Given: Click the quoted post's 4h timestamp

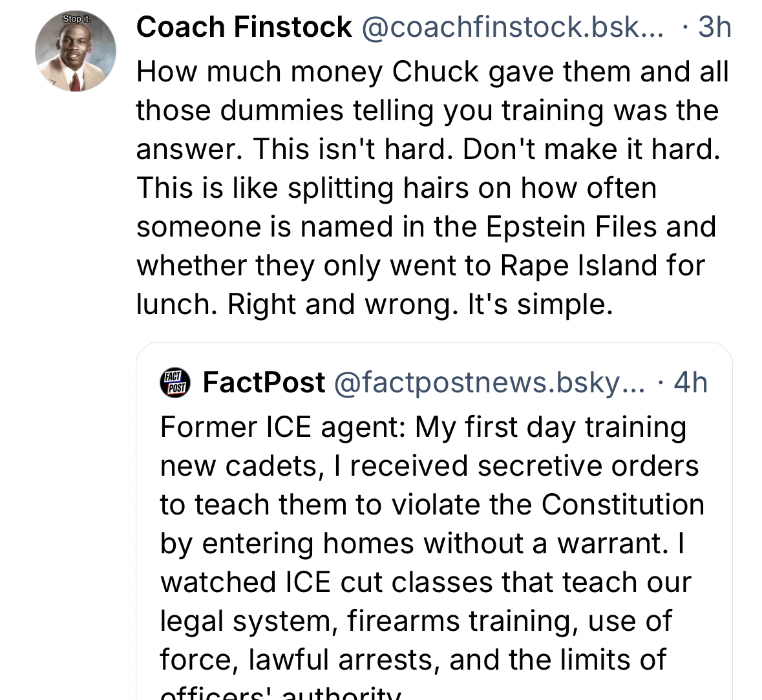Looking at the screenshot, I should point(690,383).
